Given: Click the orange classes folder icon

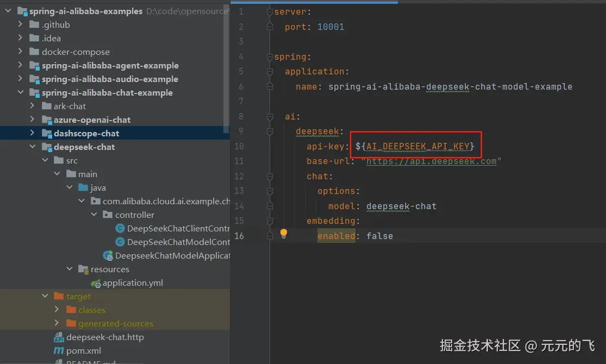Looking at the screenshot, I should tap(71, 310).
